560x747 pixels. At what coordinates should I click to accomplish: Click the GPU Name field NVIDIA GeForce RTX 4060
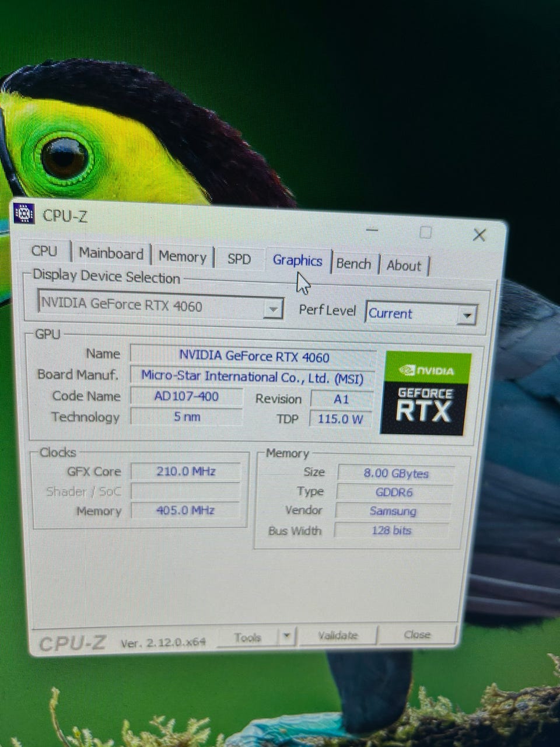pos(254,356)
